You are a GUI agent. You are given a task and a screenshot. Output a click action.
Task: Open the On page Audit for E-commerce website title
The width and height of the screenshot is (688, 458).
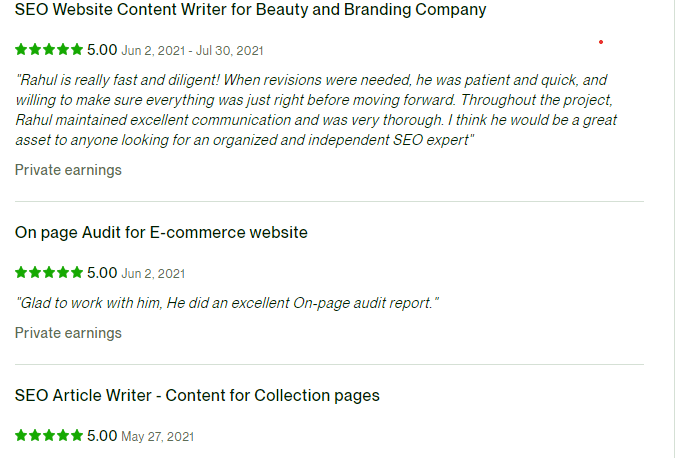pyautogui.click(x=161, y=233)
